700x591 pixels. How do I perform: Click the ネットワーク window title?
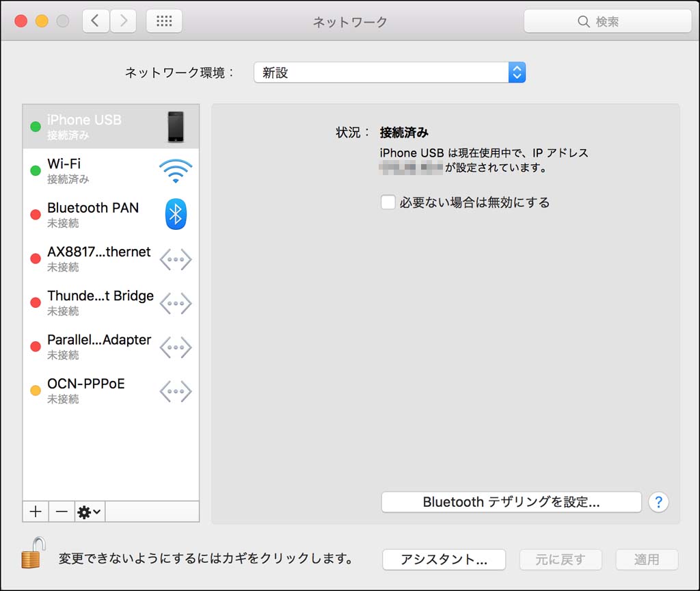pyautogui.click(x=350, y=22)
